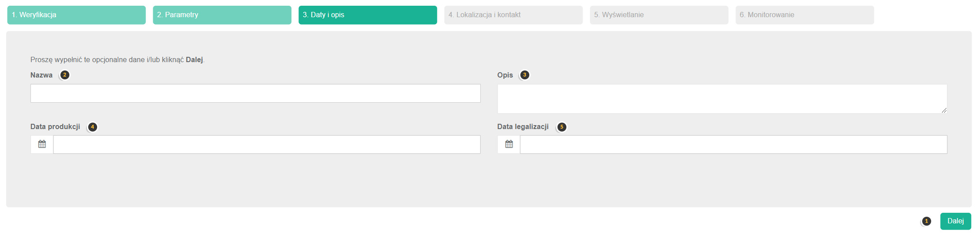
Task: Grab the Opis textarea resize handle
Action: tap(944, 110)
